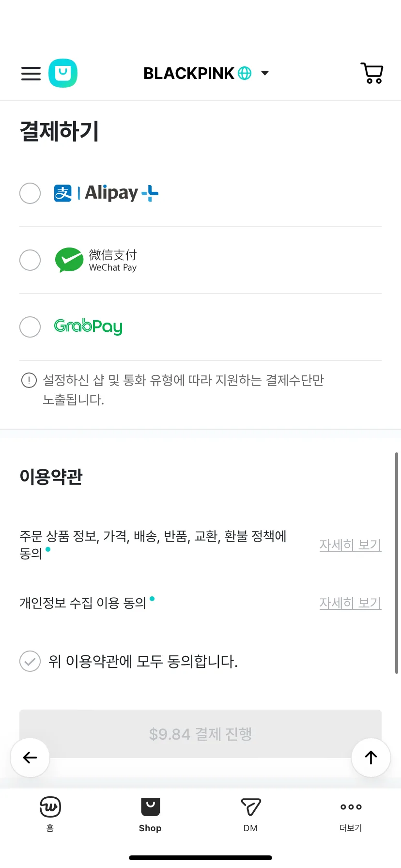Select the GrabPay radio button
The image size is (401, 868).
tap(30, 327)
